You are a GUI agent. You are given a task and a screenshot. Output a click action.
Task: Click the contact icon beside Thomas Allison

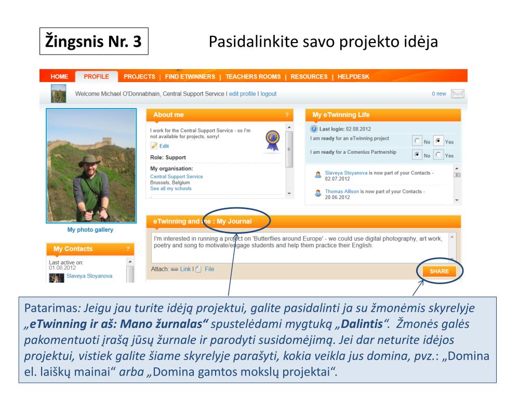[x=318, y=193]
